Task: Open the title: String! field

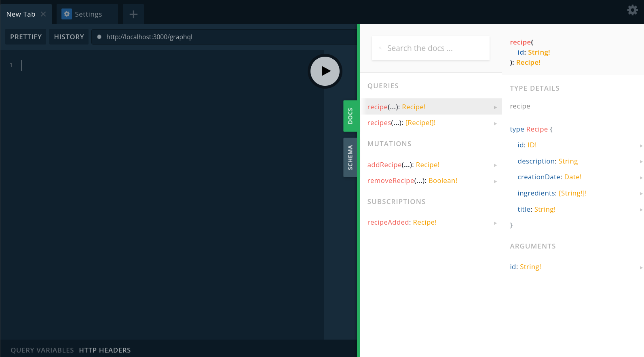Action: tap(573, 209)
